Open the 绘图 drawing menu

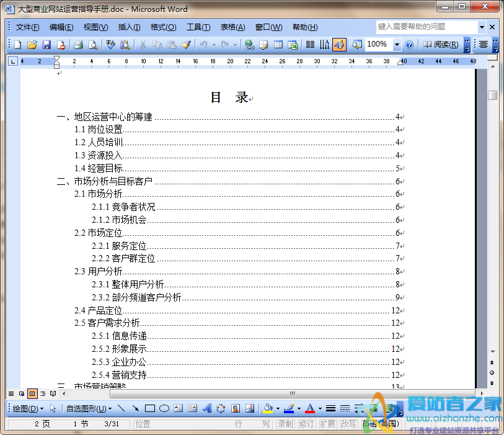point(25,408)
